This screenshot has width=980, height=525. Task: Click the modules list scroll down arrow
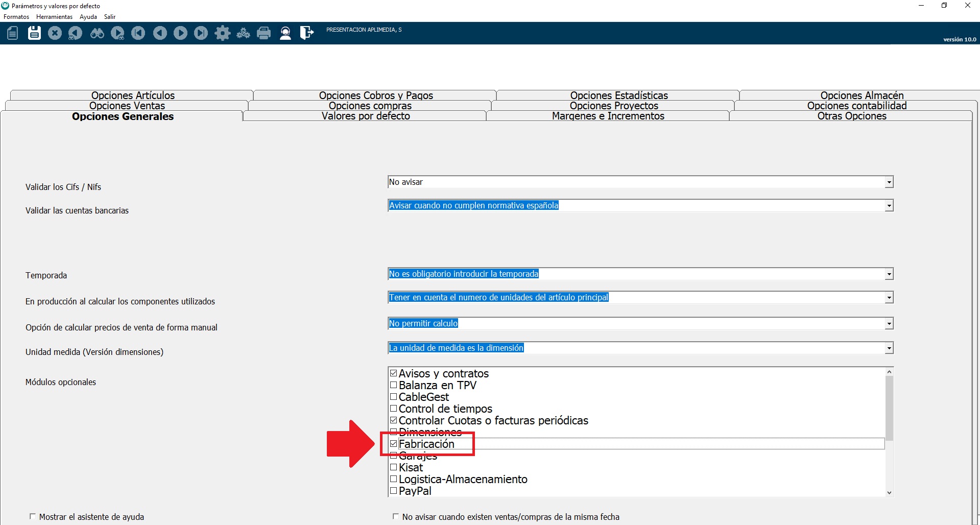(889, 493)
